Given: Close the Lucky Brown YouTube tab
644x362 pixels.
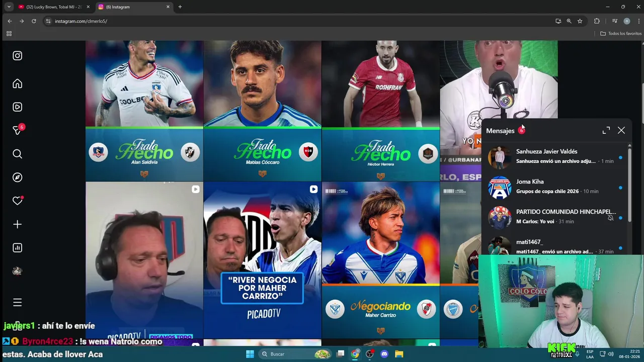Looking at the screenshot, I should coord(88,7).
